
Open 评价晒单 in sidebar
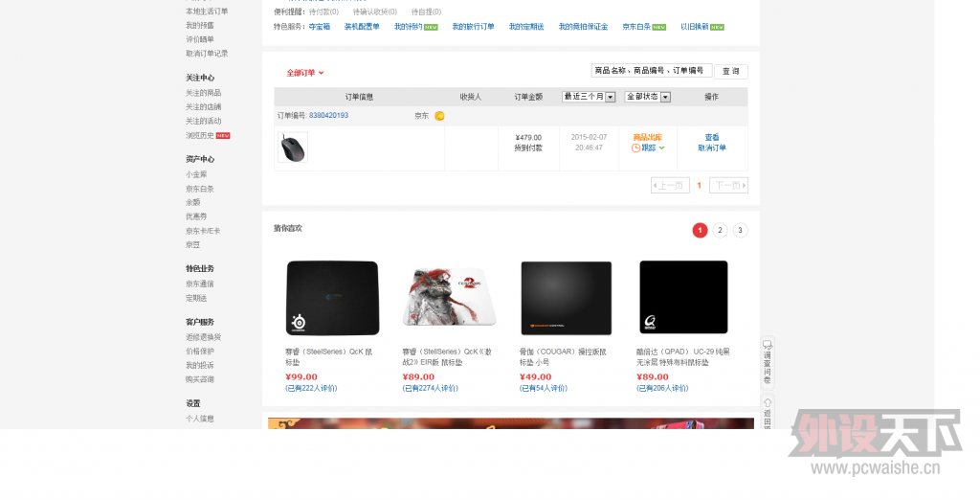199,39
